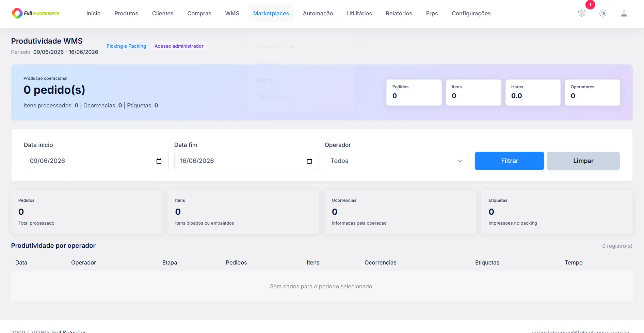Open the Início menu

tap(93, 13)
